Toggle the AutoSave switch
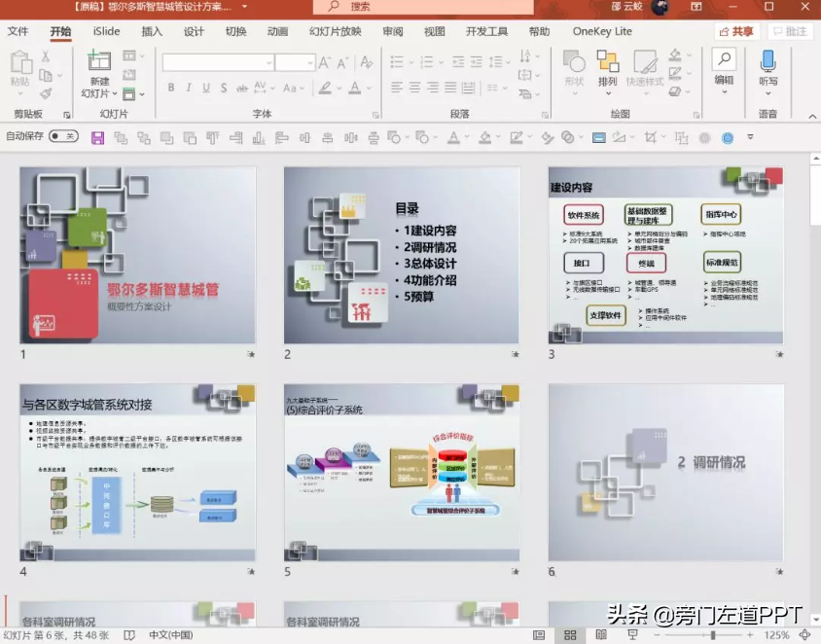The image size is (821, 644). point(63,136)
